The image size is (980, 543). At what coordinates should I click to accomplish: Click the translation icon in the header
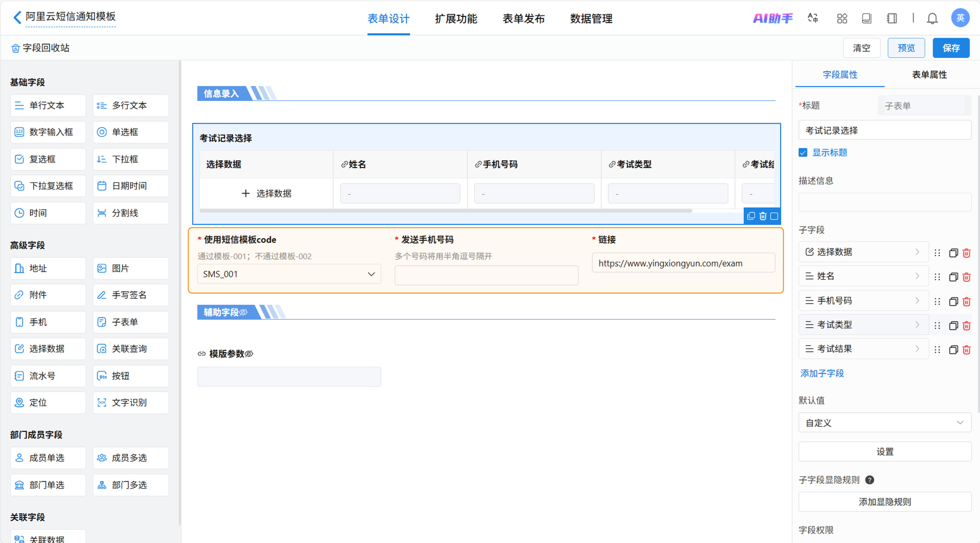point(813,18)
